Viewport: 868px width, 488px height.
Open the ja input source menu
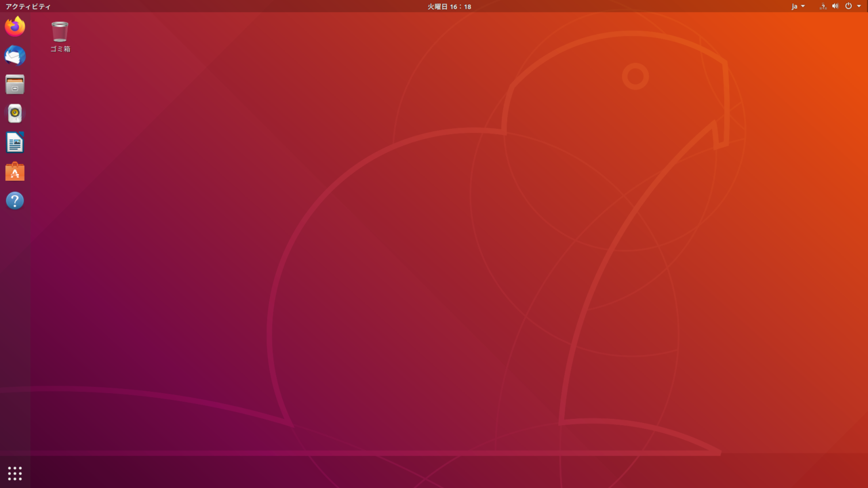pyautogui.click(x=798, y=6)
